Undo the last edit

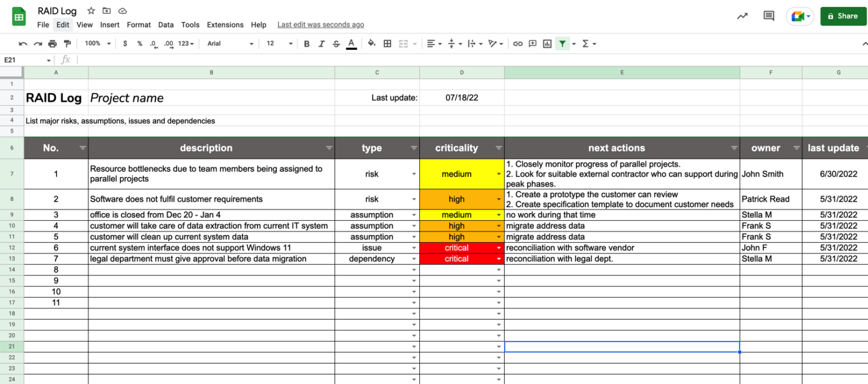pyautogui.click(x=23, y=43)
